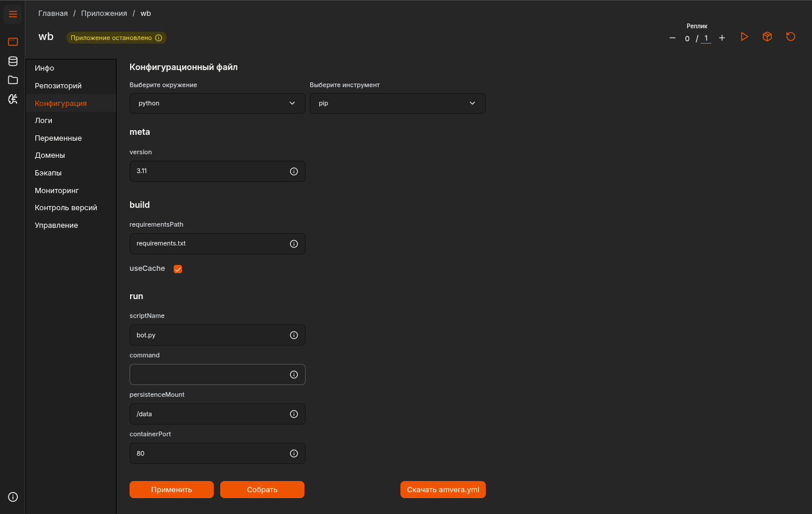Open the hamburger menu in sidebar
This screenshot has height=514, width=812.
click(13, 14)
